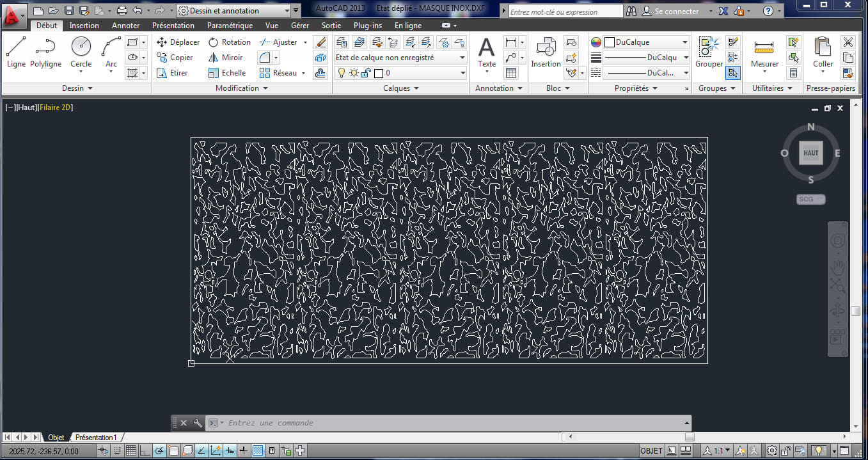Toggle polar tracking in status bar
The width and height of the screenshot is (868, 460).
(x=159, y=450)
